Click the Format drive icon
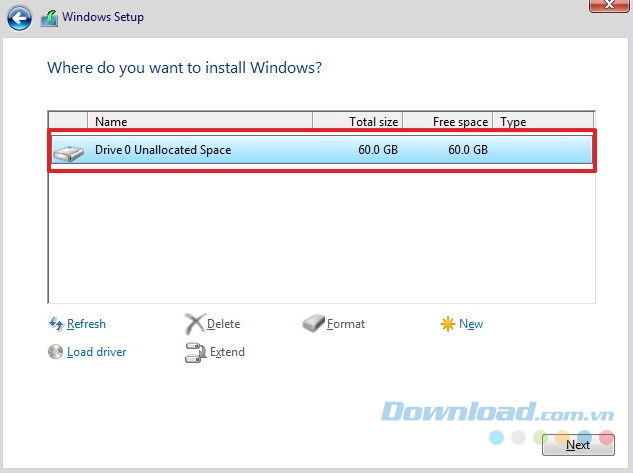 click(x=313, y=324)
